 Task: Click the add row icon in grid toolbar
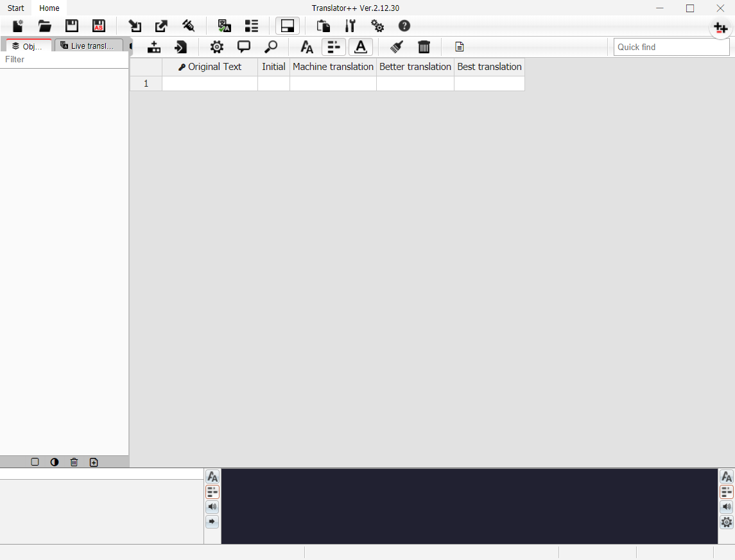[x=154, y=47]
